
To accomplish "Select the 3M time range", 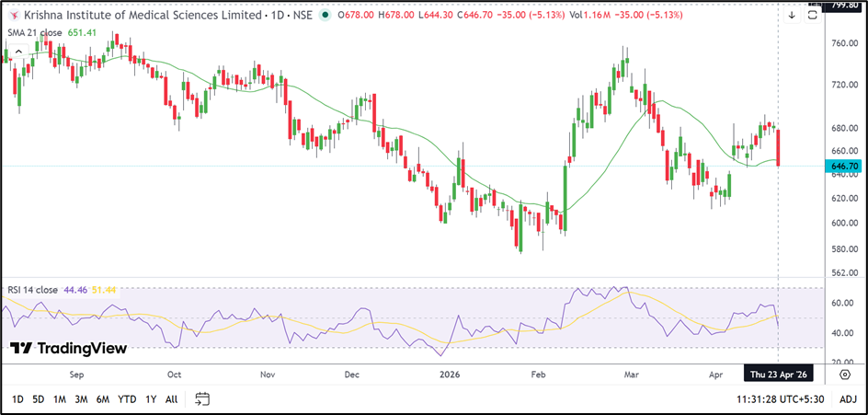I will 81,399.
